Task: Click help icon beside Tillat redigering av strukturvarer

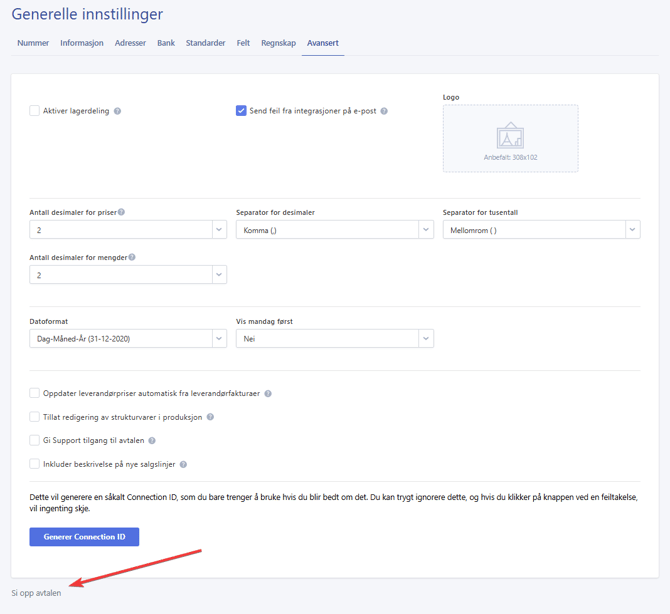Action: [210, 417]
